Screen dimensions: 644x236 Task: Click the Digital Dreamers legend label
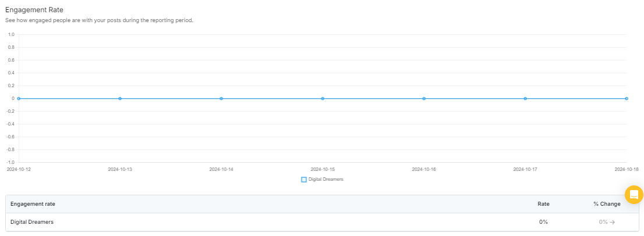[x=326, y=180]
